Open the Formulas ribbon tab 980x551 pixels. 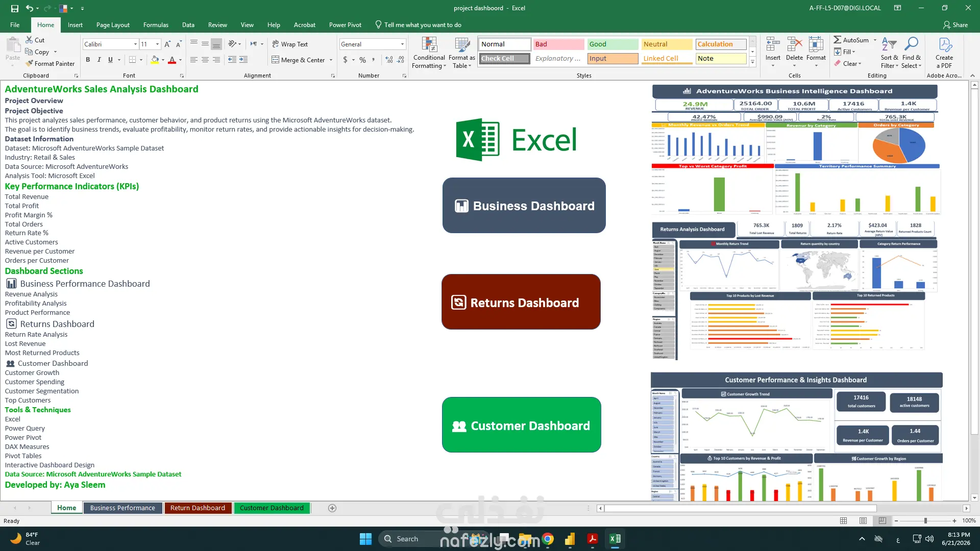click(x=156, y=25)
